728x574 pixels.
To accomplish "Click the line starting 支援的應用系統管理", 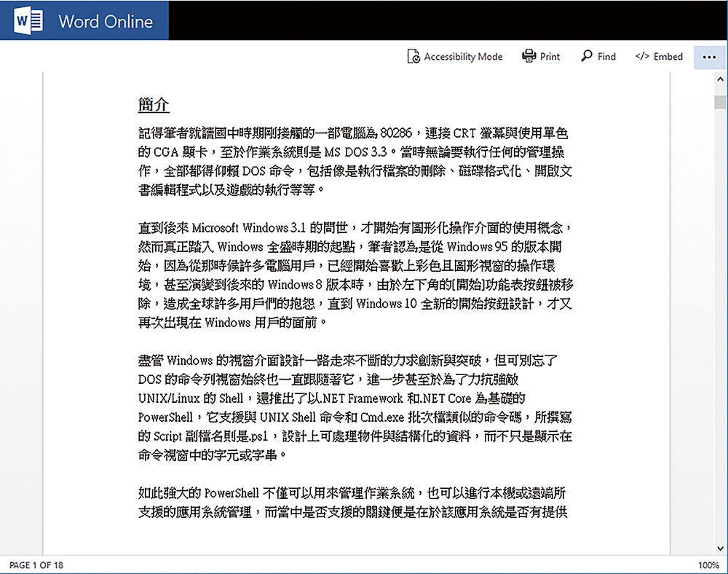I will click(353, 512).
